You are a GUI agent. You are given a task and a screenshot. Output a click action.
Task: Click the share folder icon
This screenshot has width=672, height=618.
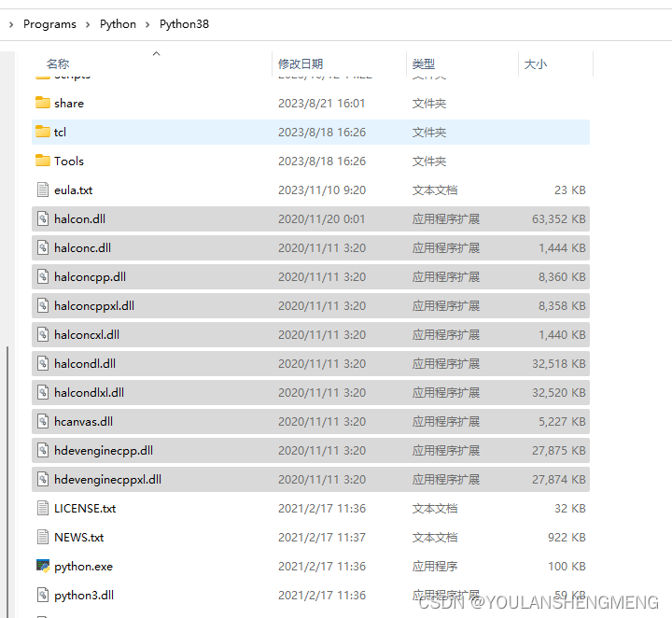click(42, 103)
